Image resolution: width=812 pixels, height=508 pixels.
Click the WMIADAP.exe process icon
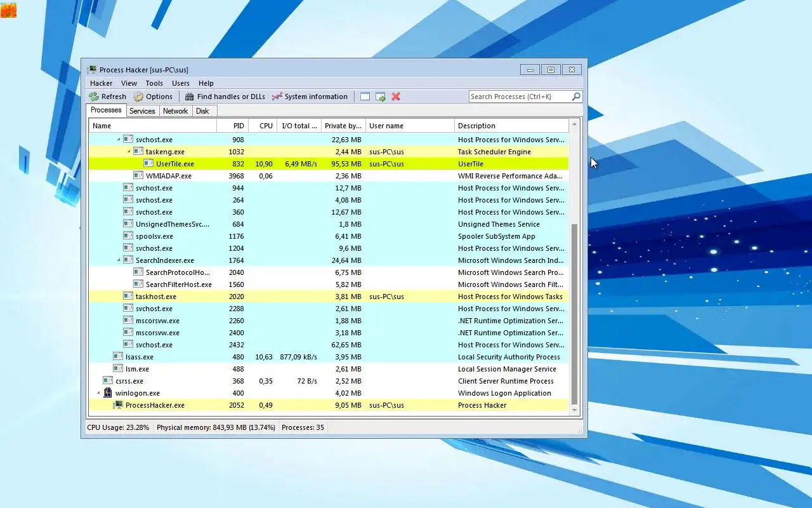tap(138, 176)
